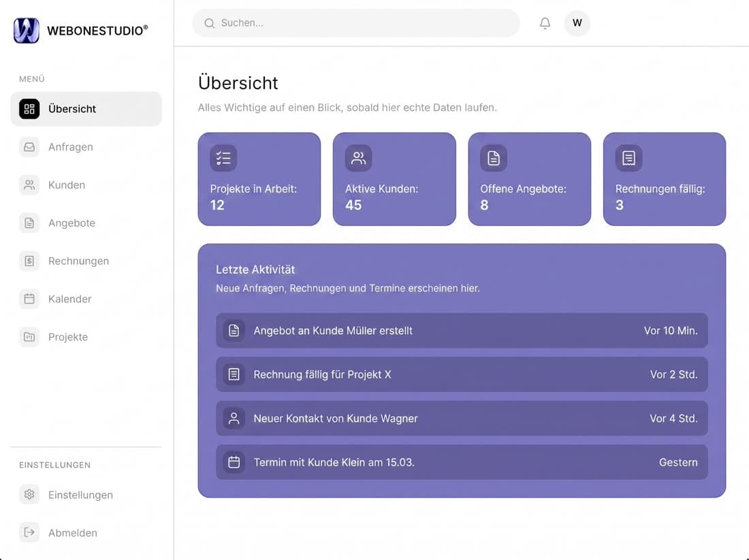Navigate to Angebote in sidebar
The image size is (749, 560).
71,223
